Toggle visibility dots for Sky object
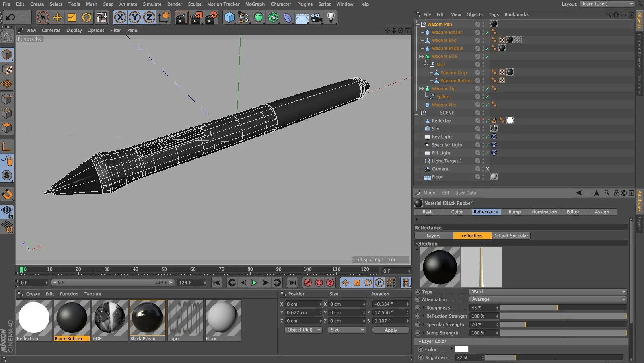This screenshot has height=363, width=644. [x=484, y=129]
